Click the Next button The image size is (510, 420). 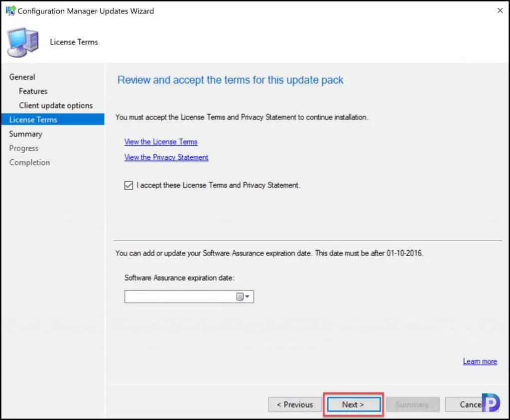pyautogui.click(x=354, y=405)
